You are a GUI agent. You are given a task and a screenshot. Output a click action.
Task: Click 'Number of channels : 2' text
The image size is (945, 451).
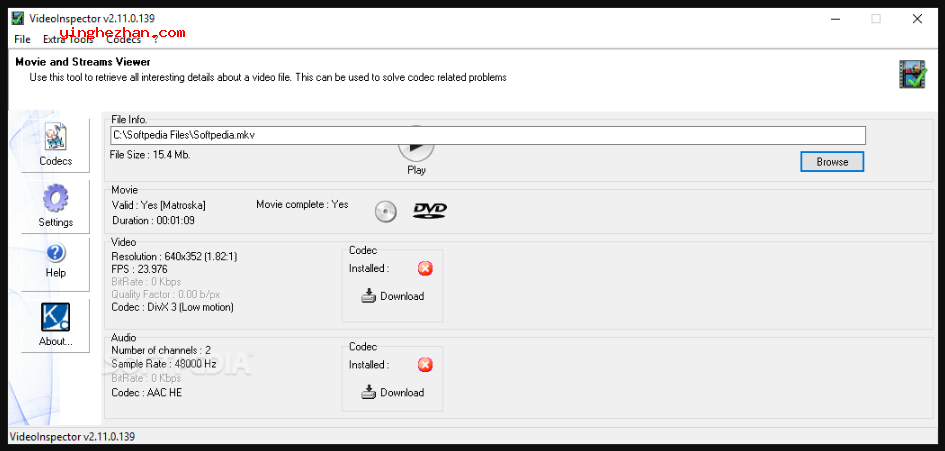161,350
